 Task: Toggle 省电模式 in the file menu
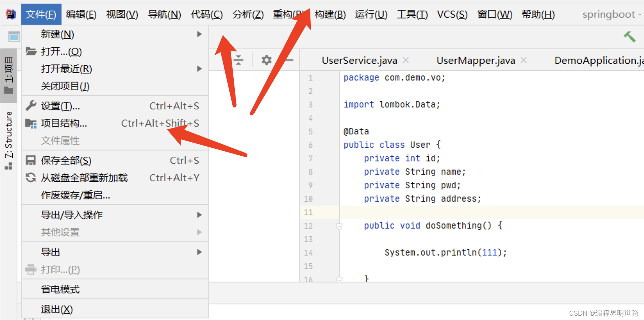pos(115,289)
